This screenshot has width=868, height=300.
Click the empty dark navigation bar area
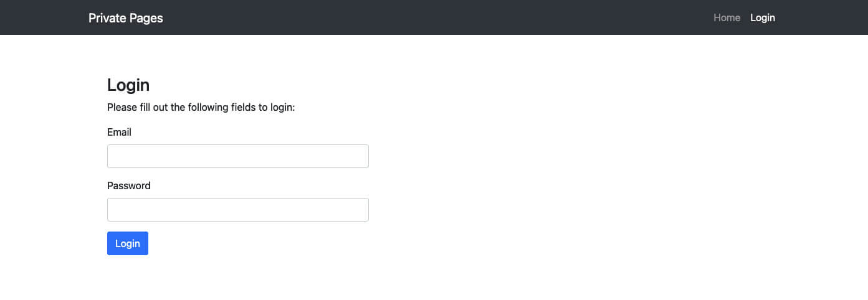(x=436, y=17)
